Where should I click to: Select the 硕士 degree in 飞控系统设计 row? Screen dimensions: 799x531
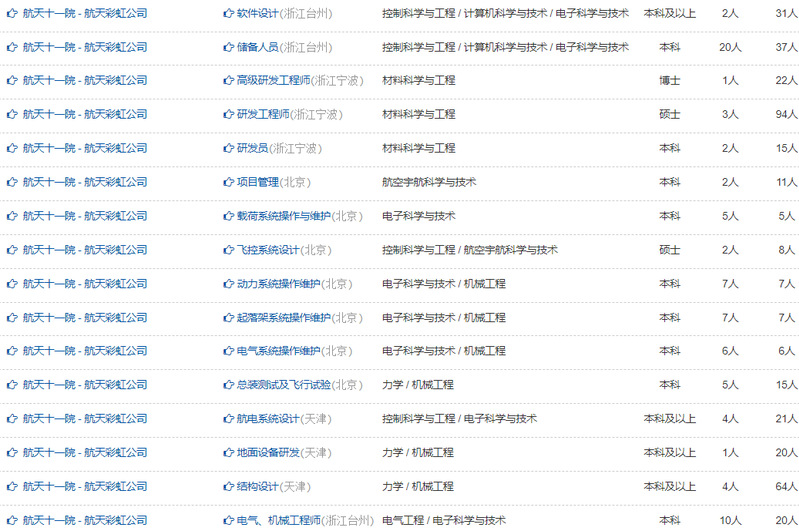(x=670, y=250)
